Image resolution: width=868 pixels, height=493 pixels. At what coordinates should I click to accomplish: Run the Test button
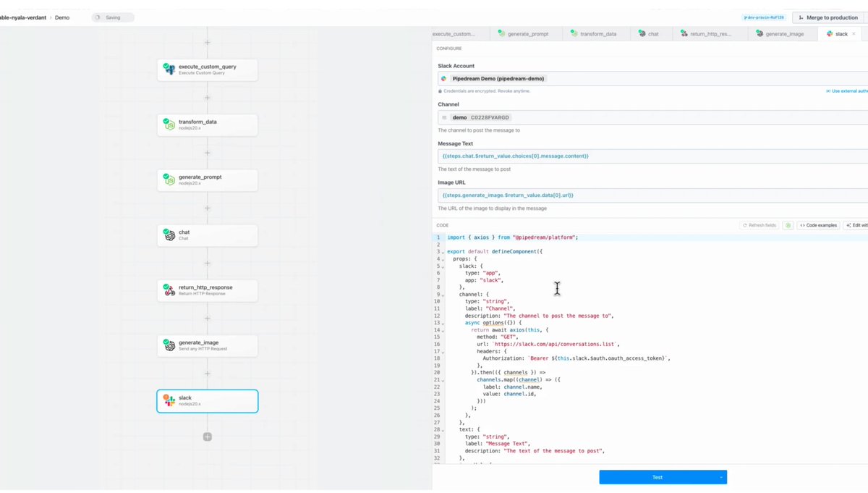[657, 477]
